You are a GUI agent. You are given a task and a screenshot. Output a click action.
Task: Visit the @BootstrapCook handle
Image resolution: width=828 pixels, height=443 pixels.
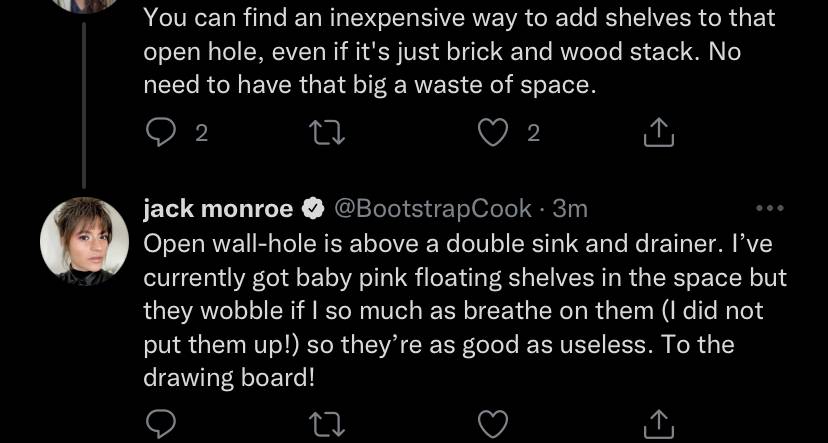pos(433,210)
